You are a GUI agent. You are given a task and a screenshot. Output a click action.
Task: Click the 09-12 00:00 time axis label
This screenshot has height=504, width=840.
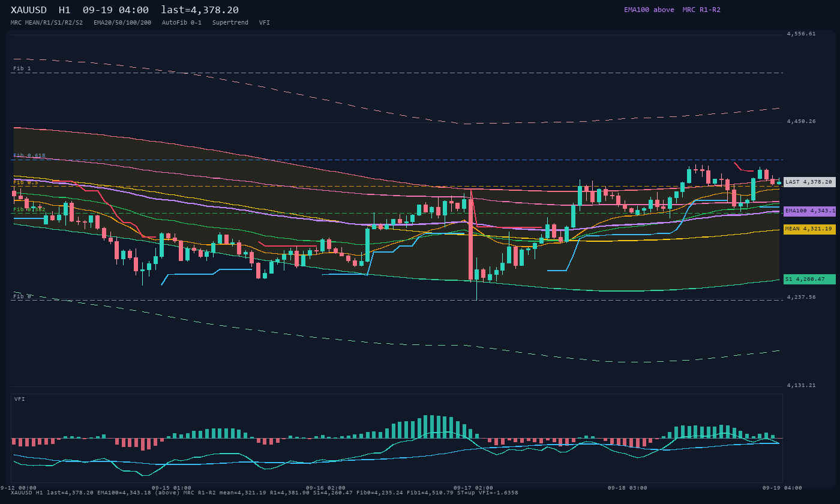[x=18, y=488]
